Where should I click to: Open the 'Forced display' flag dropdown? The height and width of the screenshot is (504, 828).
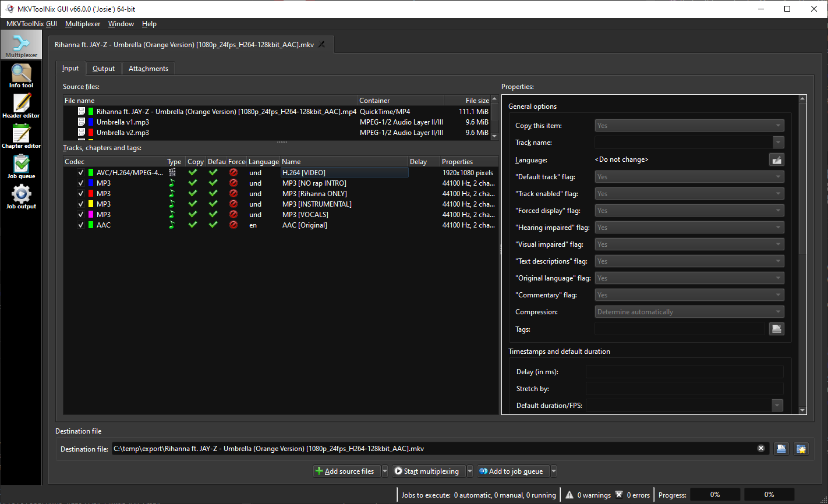point(689,210)
